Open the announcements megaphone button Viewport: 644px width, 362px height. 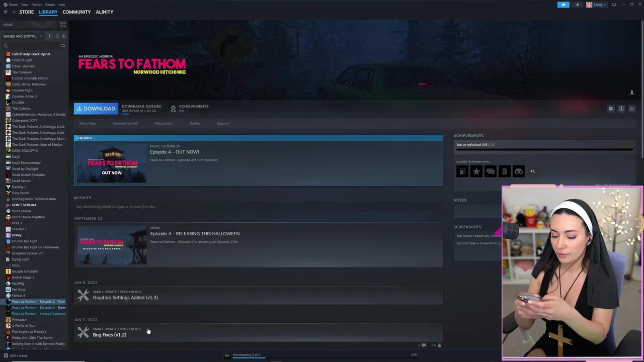tap(563, 5)
